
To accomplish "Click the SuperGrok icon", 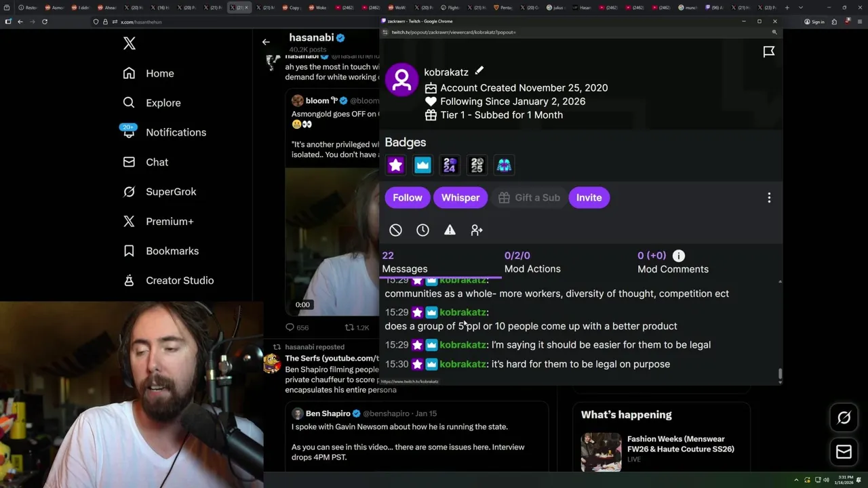I will 129,192.
